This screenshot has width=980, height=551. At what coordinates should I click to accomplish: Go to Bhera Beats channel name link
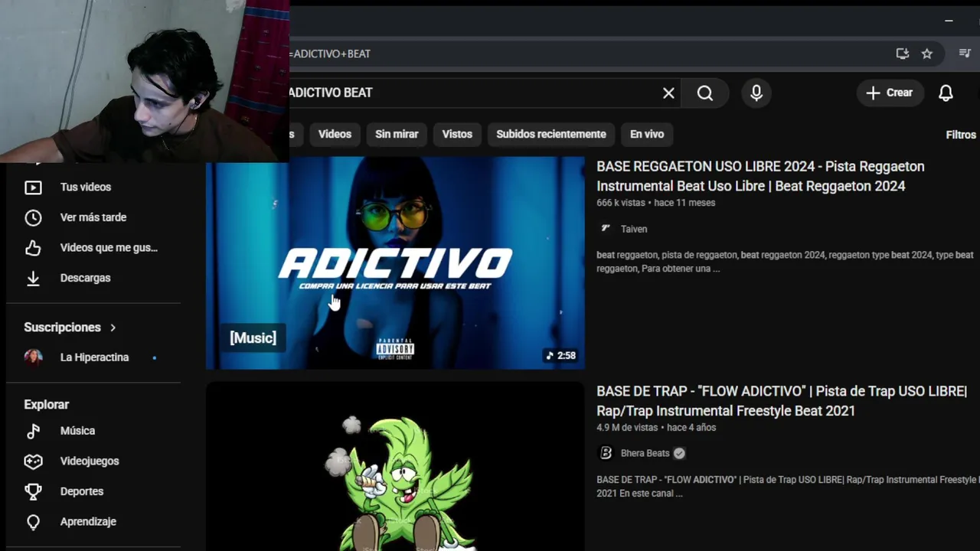click(x=645, y=453)
